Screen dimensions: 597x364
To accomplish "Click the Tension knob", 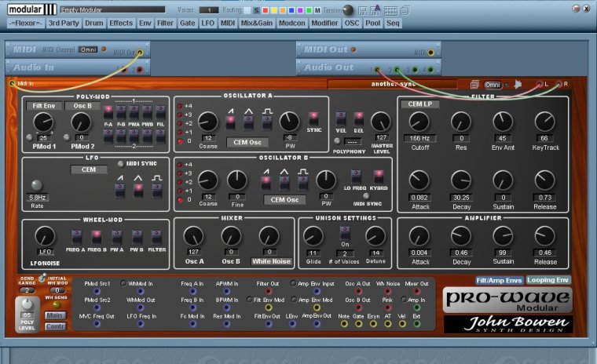I will click(348, 10).
